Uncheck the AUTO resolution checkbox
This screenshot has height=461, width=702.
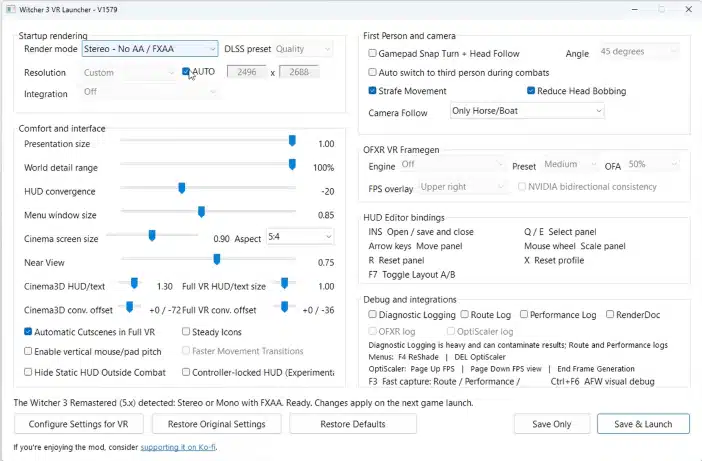[186, 71]
